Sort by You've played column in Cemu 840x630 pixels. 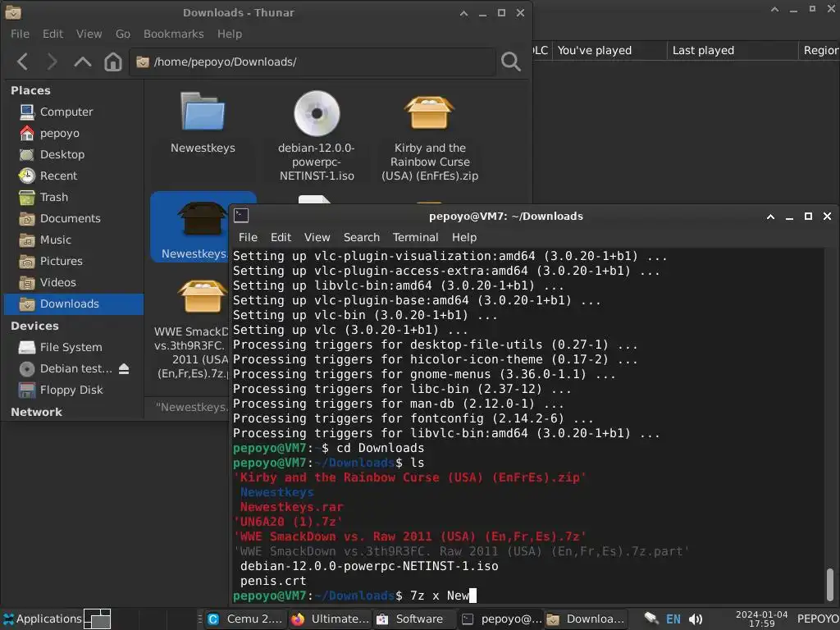(609, 50)
